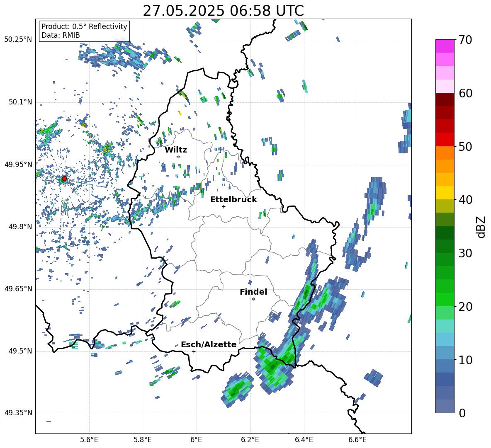Click the 49.95°N latitude label
This screenshot has height=448, width=491.
point(19,165)
